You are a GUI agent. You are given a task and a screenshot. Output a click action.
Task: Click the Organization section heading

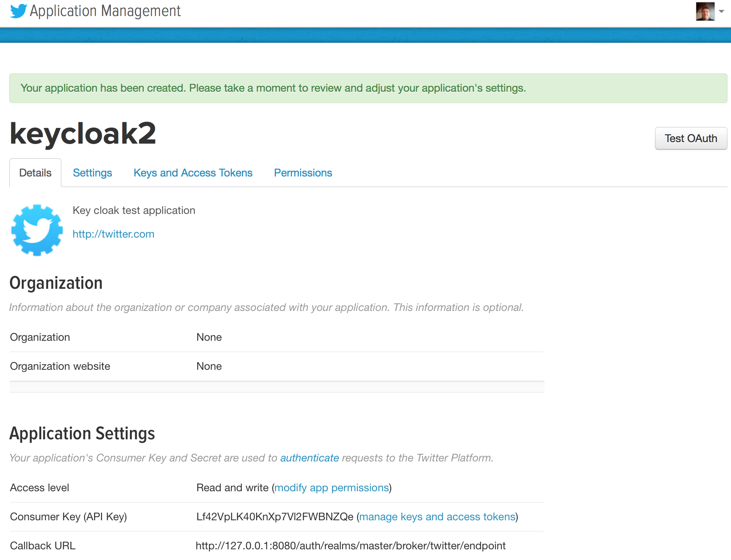coord(56,283)
